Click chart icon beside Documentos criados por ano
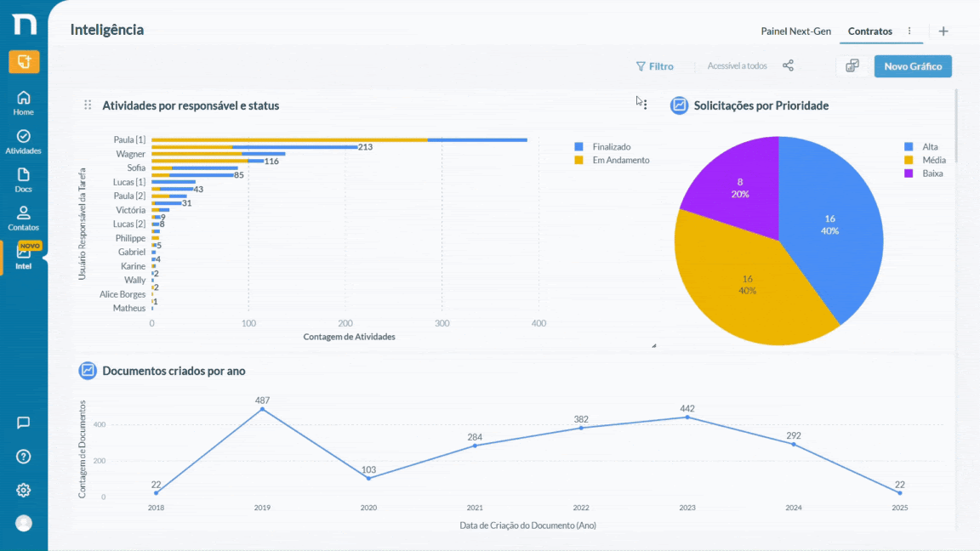Screen dimensions: 980x551 coord(88,371)
